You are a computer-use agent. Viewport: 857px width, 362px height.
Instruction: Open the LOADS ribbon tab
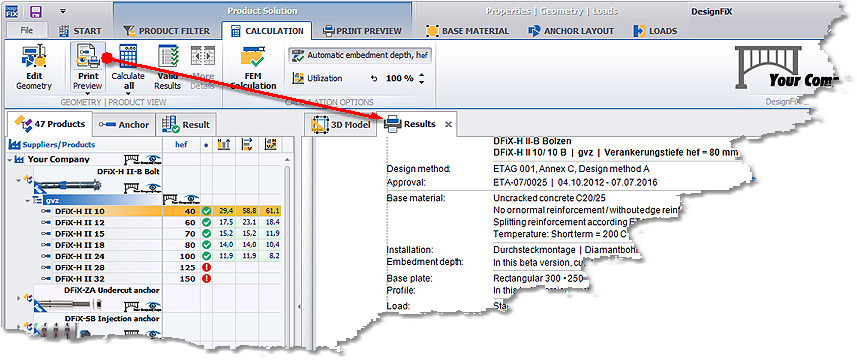click(x=655, y=31)
